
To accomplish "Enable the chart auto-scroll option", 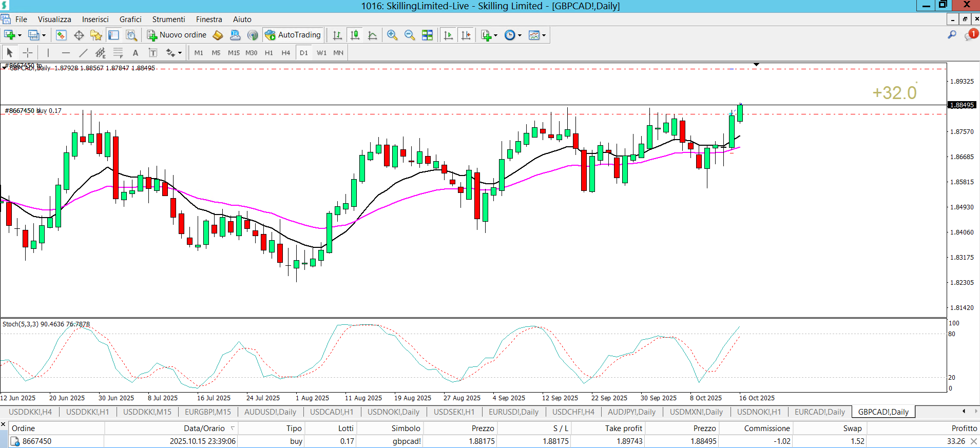I will [448, 35].
